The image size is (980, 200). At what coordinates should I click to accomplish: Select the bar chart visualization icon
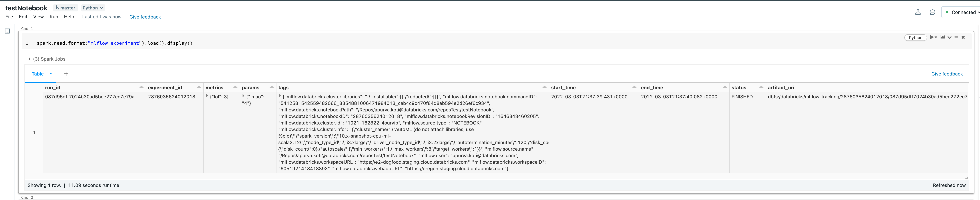(x=943, y=37)
